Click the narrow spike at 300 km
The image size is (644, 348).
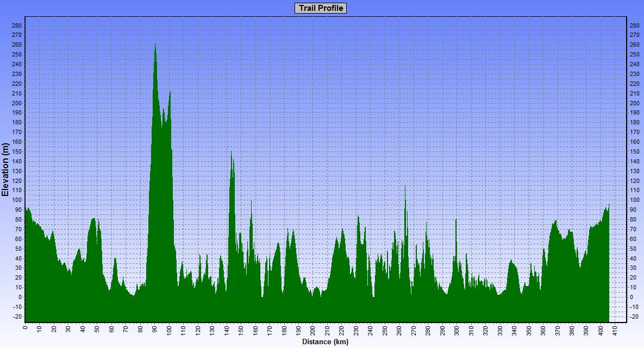pyautogui.click(x=456, y=219)
